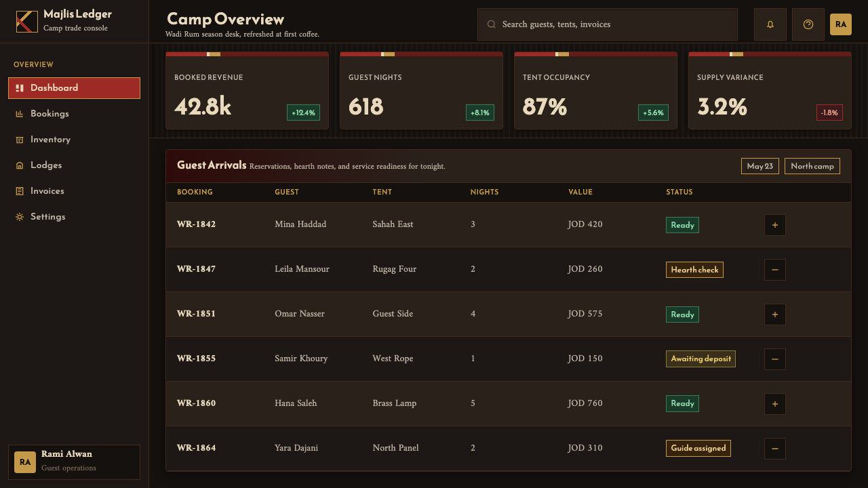The width and height of the screenshot is (868, 488).
Task: Click the Guest Arrivals heading
Action: tap(212, 165)
